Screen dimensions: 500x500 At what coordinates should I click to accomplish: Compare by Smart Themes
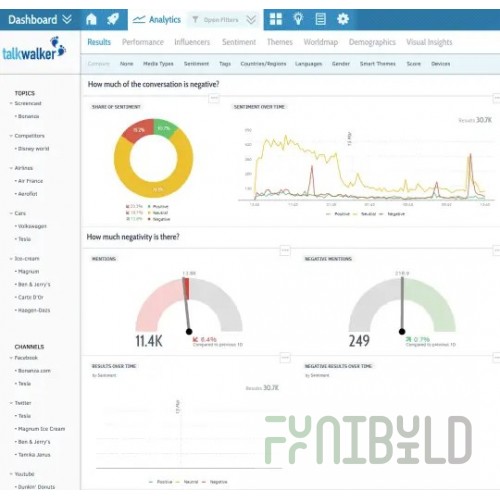point(378,64)
